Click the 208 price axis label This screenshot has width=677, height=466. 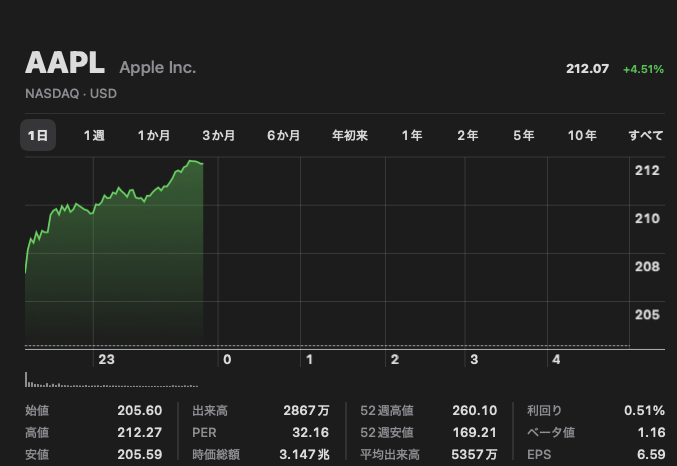[x=647, y=266]
